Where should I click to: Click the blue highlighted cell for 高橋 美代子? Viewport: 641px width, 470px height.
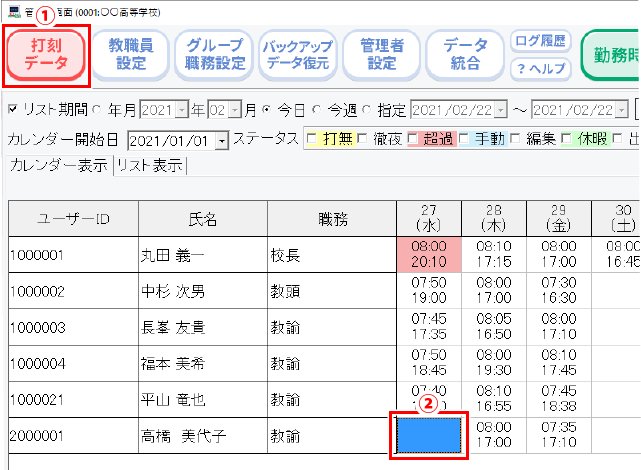428,435
